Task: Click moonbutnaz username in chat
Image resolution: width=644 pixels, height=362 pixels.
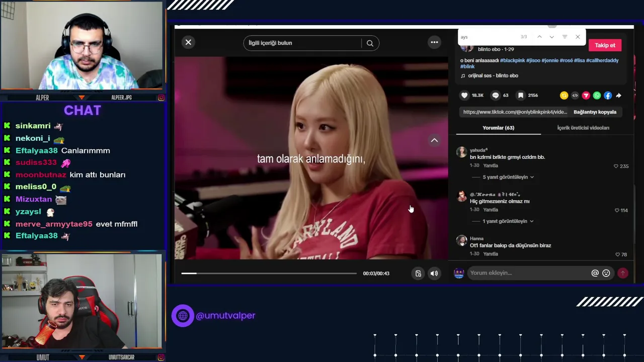Action: coord(41,174)
